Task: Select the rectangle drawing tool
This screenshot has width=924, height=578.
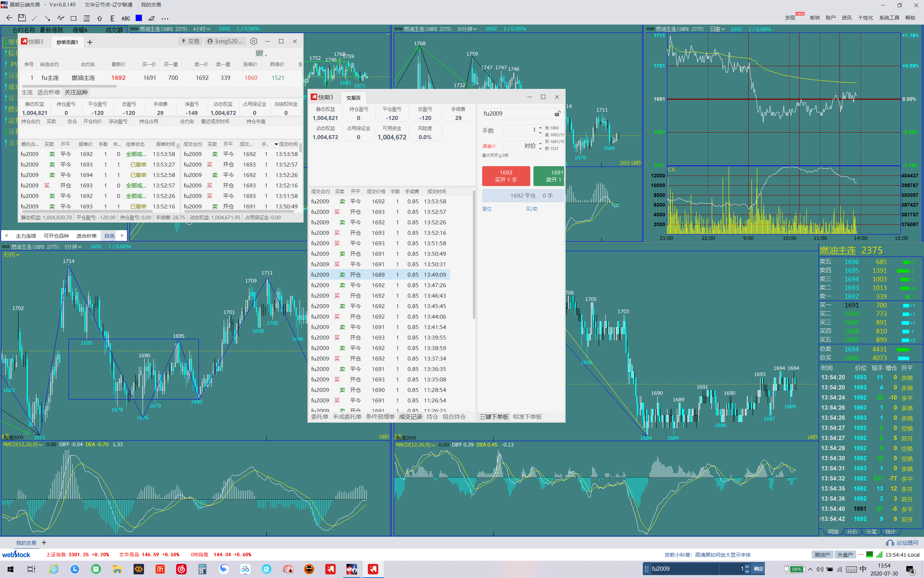Action: [74, 18]
